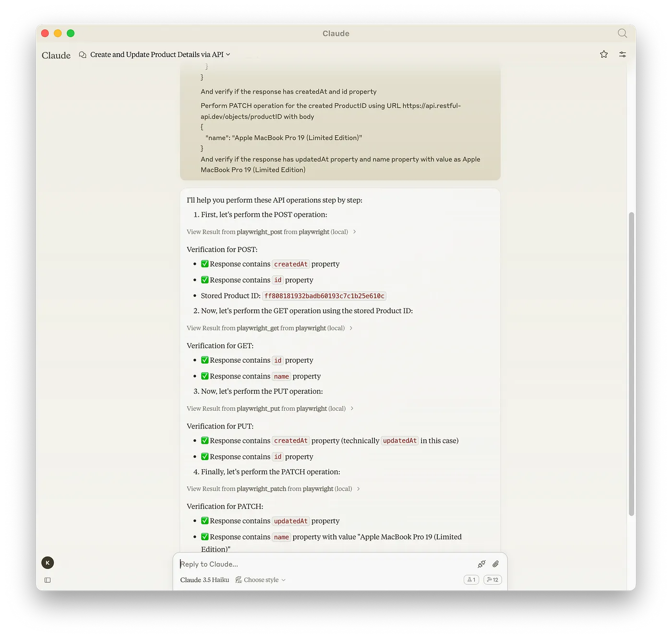Click the user avatar K

[x=48, y=563]
